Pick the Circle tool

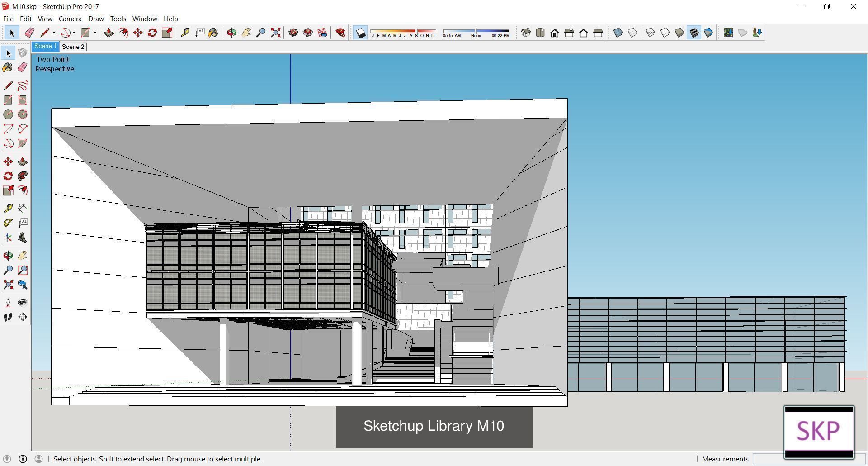click(x=8, y=114)
